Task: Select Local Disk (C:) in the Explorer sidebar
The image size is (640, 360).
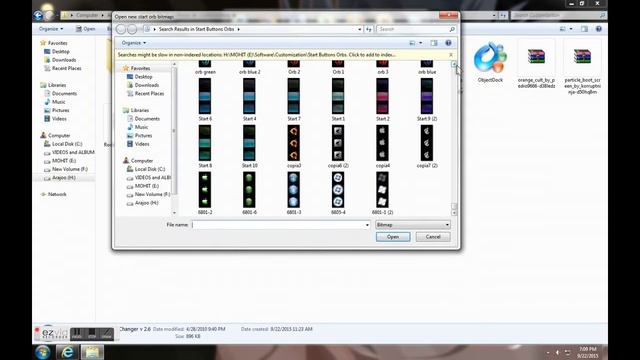Action: pos(67,144)
